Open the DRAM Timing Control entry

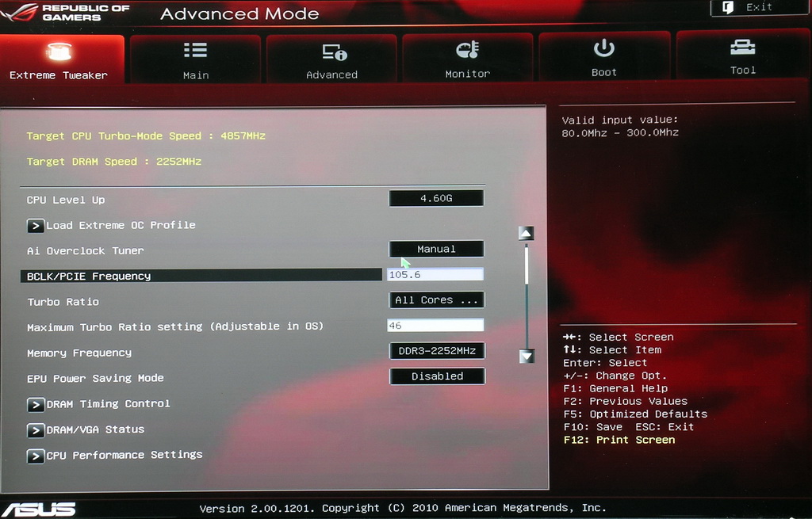click(x=108, y=403)
